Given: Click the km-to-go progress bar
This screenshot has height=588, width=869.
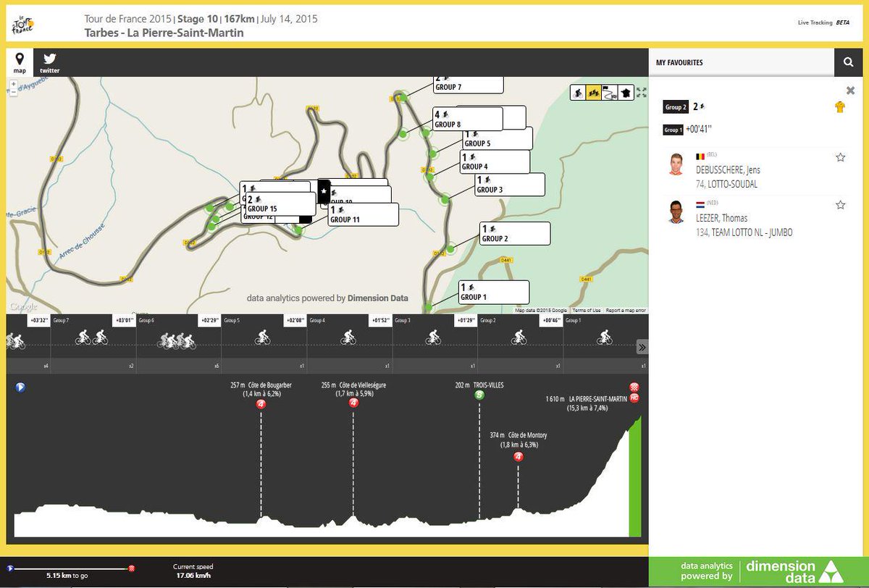Looking at the screenshot, I should pyautogui.click(x=70, y=568).
